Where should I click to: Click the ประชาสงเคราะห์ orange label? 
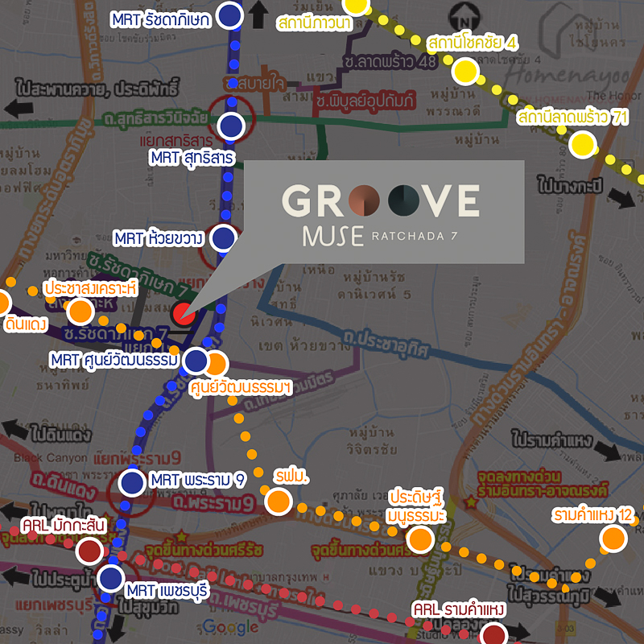click(x=90, y=288)
